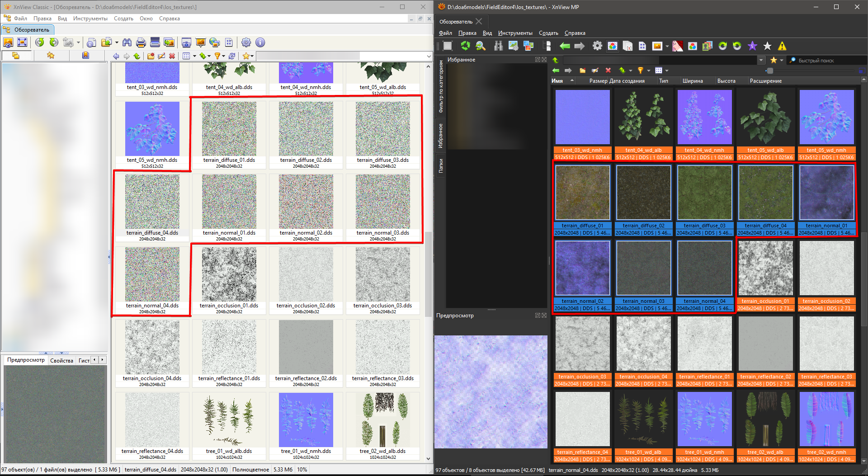868x476 pixels.
Task: Open the MP address bar path dropdown
Action: (761, 60)
